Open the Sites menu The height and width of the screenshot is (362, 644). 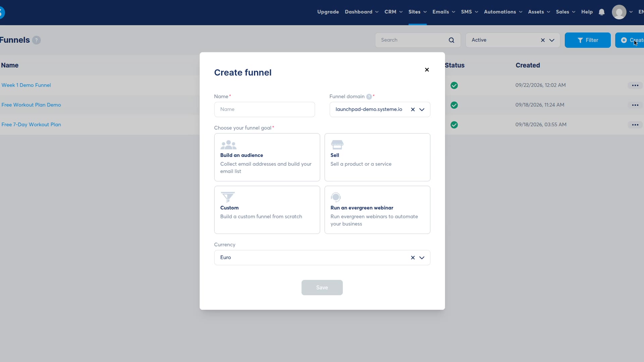pyautogui.click(x=418, y=12)
